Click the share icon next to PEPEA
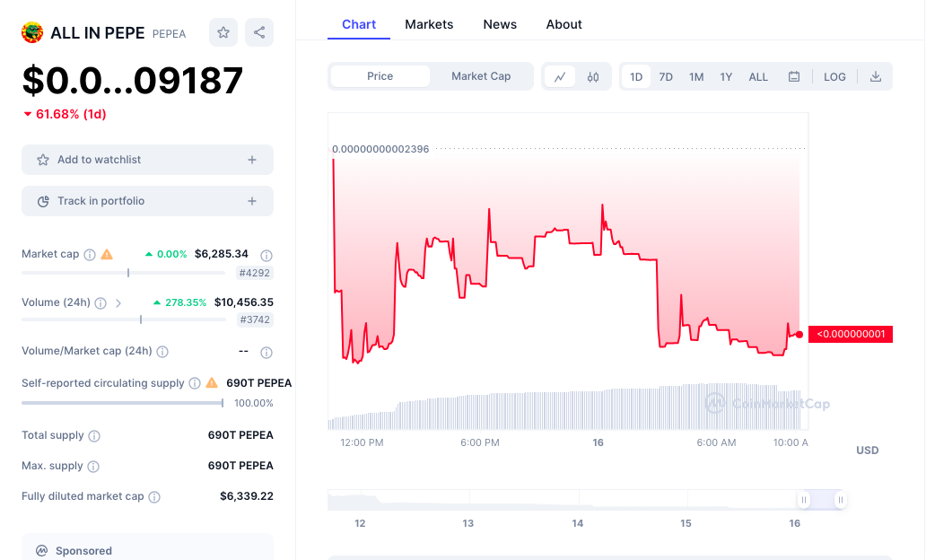Screen dimensions: 926x560 [259, 32]
